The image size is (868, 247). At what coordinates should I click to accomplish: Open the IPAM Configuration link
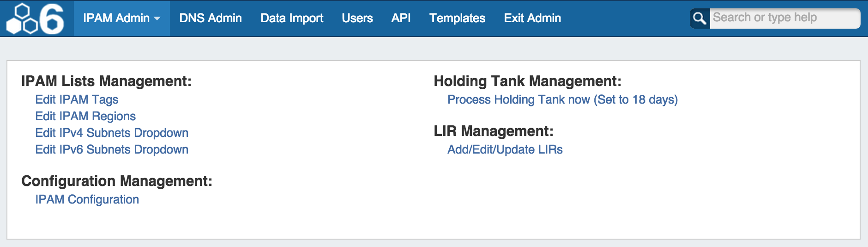pos(87,199)
